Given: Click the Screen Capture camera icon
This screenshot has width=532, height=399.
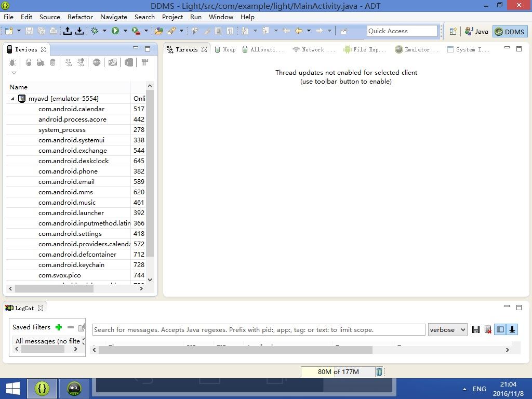Looking at the screenshot, I should tap(113, 62).
